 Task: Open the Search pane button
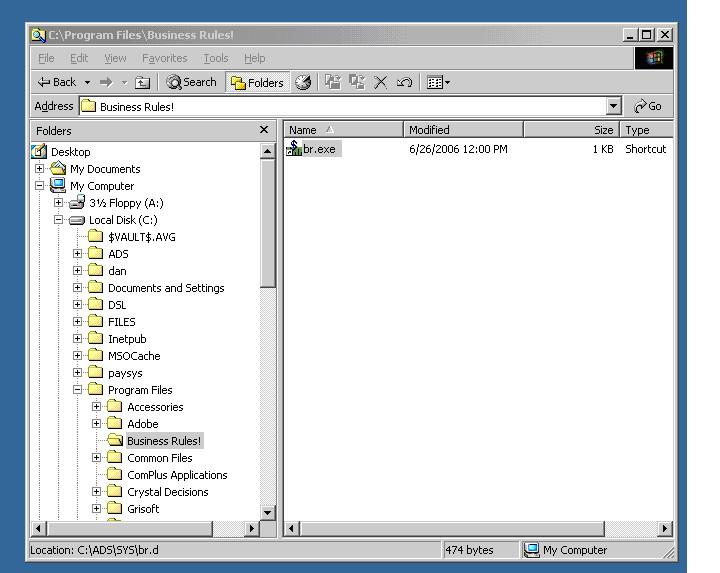191,82
